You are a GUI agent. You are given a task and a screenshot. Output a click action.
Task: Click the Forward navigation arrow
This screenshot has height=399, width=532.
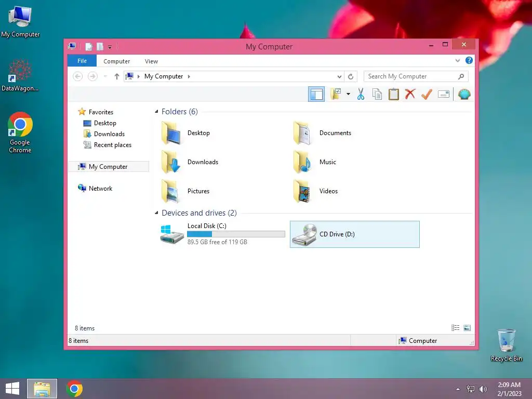pos(92,76)
